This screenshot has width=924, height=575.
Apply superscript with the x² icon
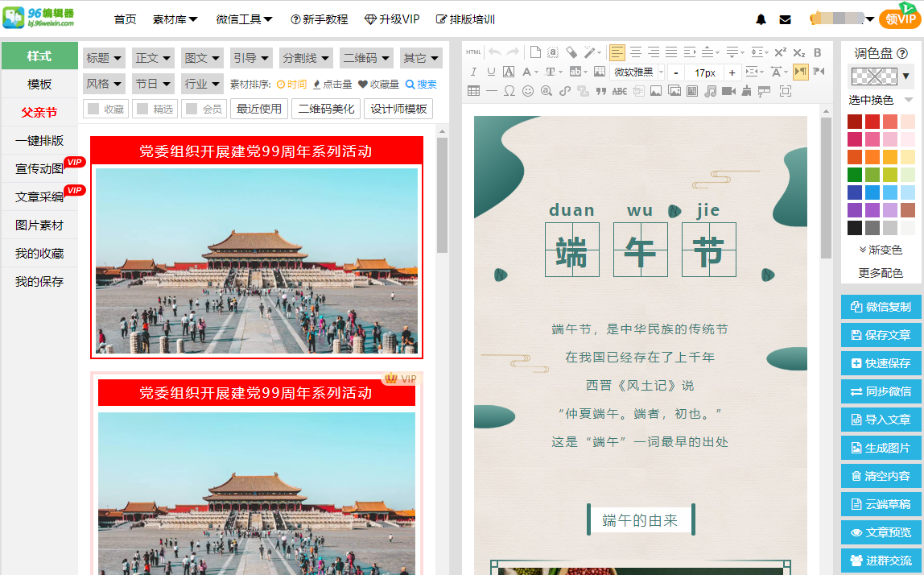(x=780, y=53)
